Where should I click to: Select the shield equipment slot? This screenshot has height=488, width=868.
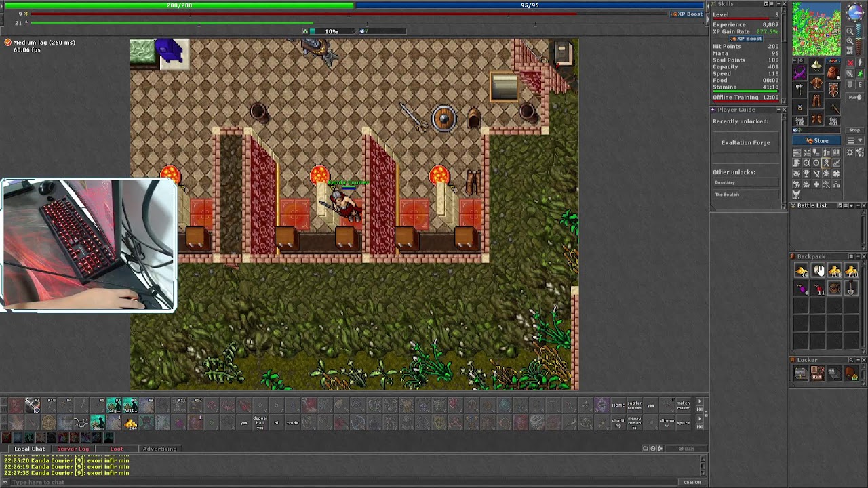[x=833, y=89]
